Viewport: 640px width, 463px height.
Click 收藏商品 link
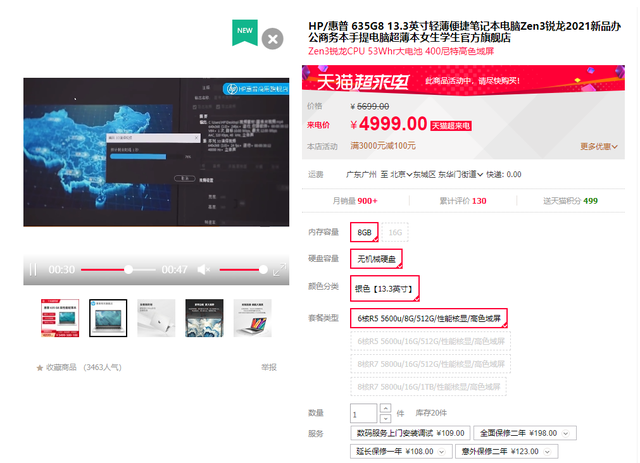click(61, 367)
